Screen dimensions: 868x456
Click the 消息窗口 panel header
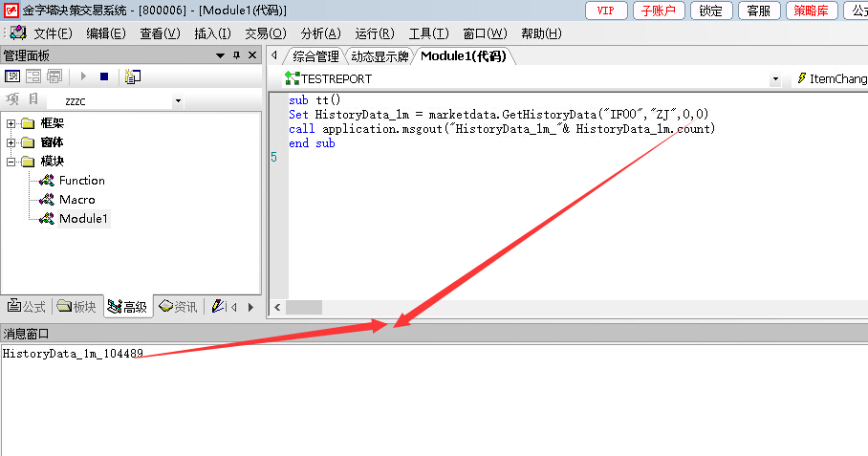pyautogui.click(x=434, y=334)
